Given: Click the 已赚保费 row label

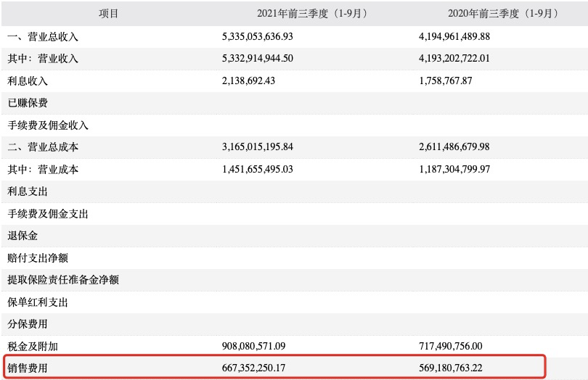Looking at the screenshot, I should coord(28,103).
